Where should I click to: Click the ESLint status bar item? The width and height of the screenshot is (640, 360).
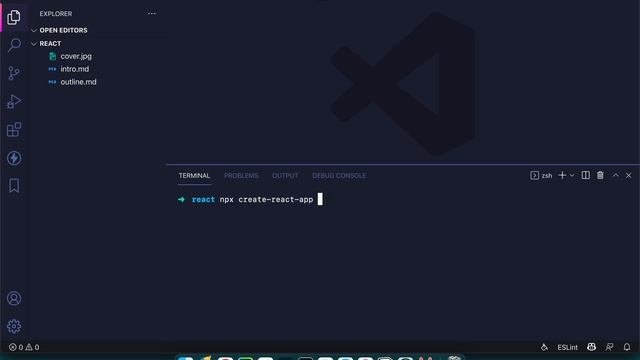click(568, 347)
